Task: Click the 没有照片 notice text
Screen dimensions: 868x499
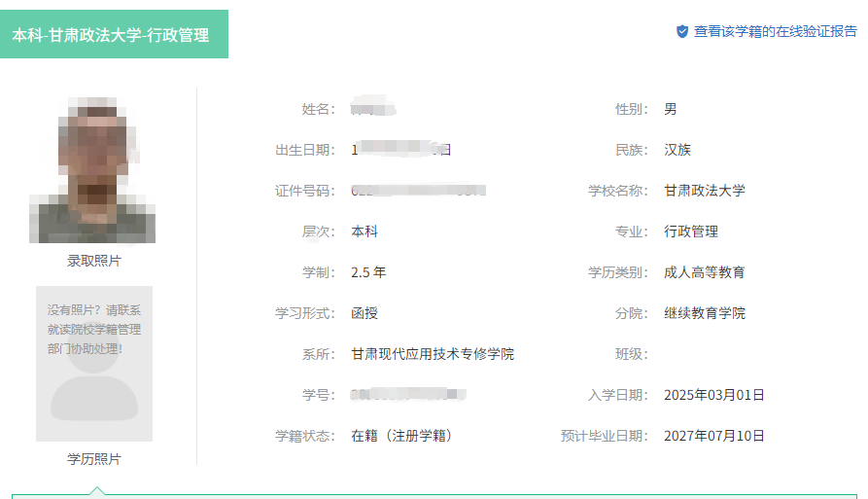Action: [94, 330]
